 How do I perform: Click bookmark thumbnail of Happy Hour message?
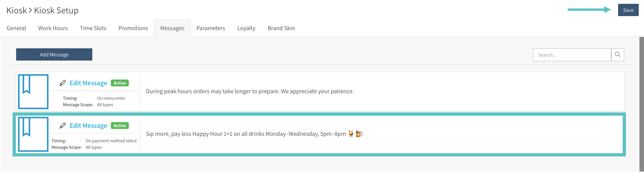[33, 134]
